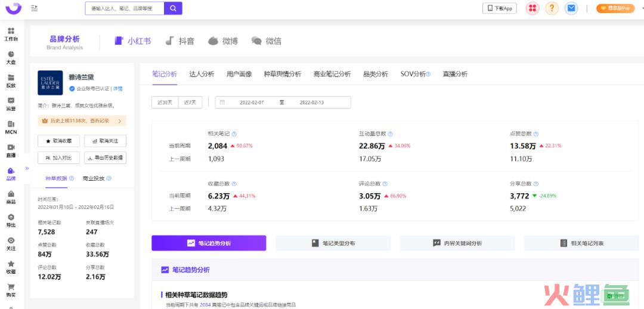Screen dimensions: 644x309
Task: Open the 直播 live sidebar icon
Action: [11, 151]
